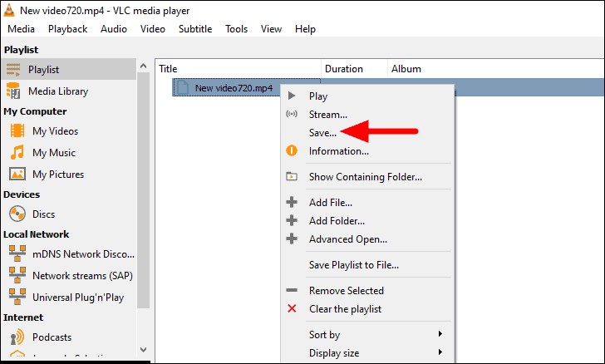Image resolution: width=605 pixels, height=364 pixels.
Task: Select My Videos label in sidebar
Action: click(x=55, y=131)
